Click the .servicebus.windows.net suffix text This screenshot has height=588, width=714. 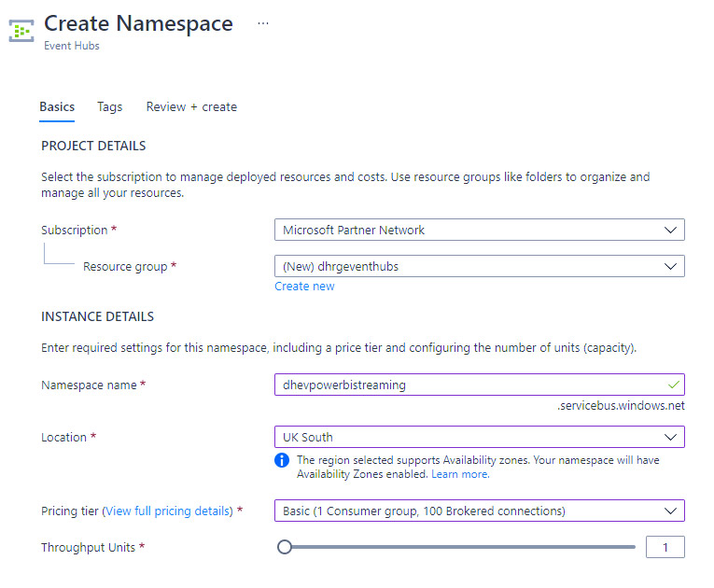[x=621, y=406]
